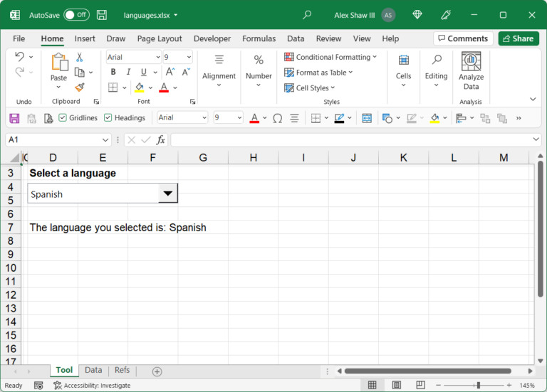Click the Redo arrow icon
This screenshot has height=392, width=547.
coord(19,72)
